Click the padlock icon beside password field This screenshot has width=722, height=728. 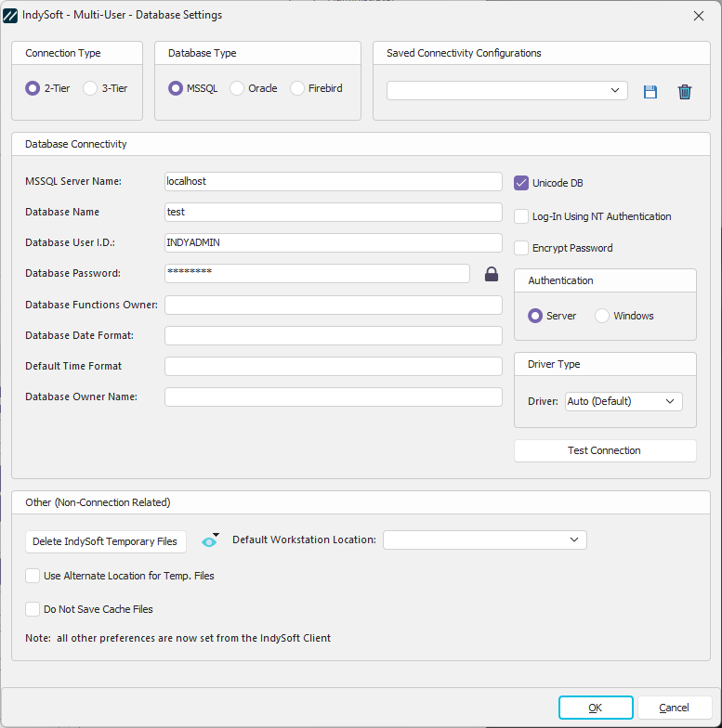pos(492,274)
